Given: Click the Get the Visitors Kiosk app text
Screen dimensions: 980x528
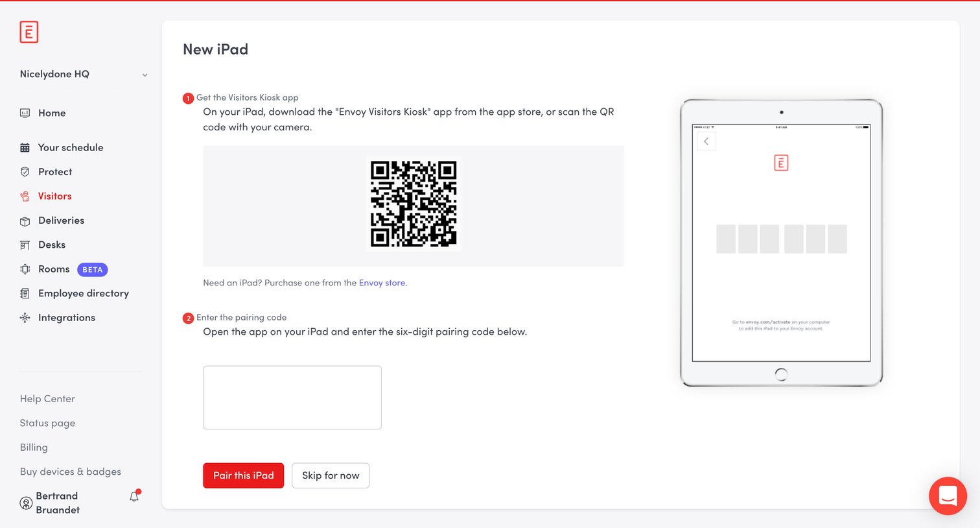Looking at the screenshot, I should (x=248, y=97).
